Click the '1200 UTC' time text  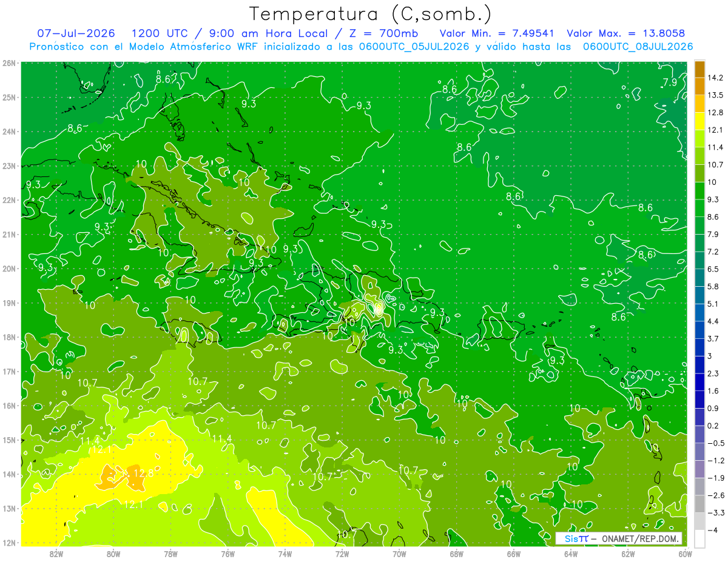click(159, 33)
